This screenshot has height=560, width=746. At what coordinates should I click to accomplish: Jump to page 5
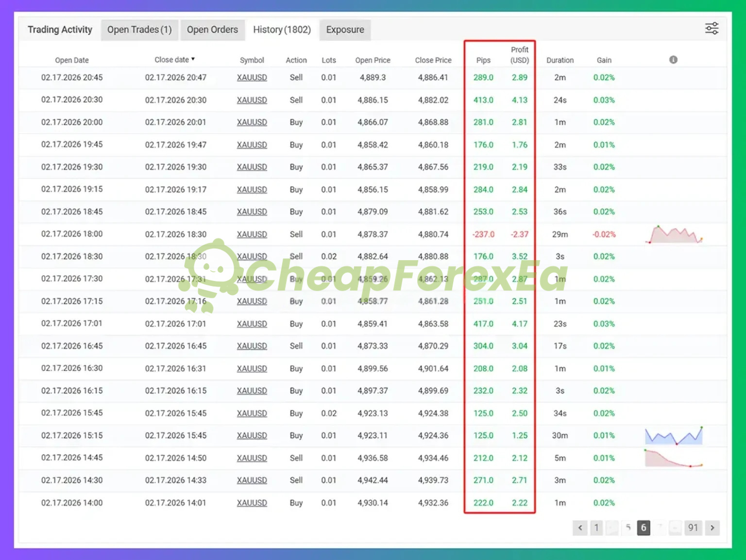pos(628,527)
